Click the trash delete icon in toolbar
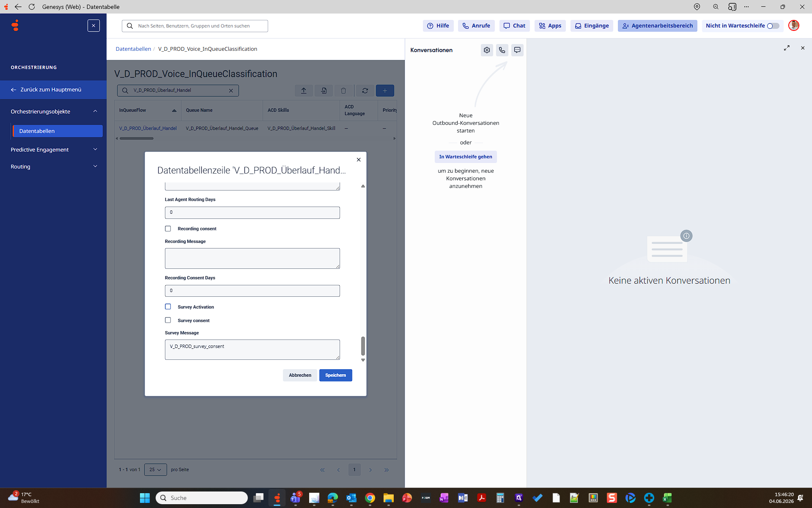This screenshot has width=812, height=508. pos(343,91)
